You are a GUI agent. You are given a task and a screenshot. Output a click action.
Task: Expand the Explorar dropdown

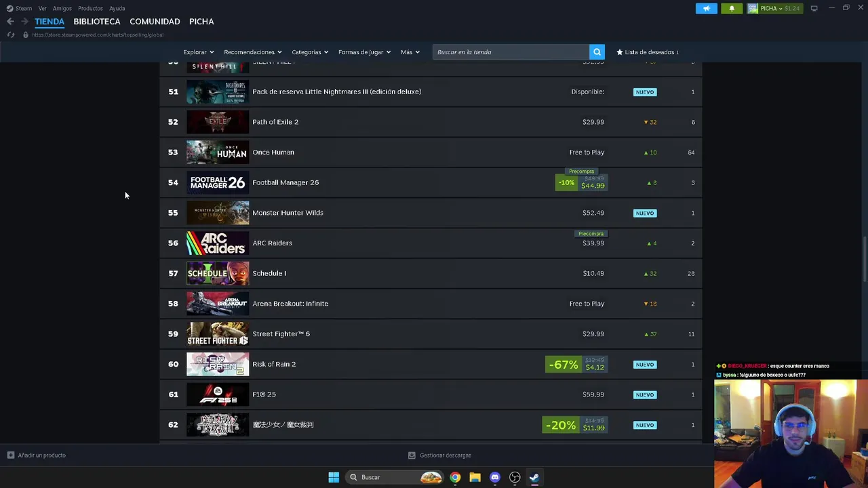199,52
